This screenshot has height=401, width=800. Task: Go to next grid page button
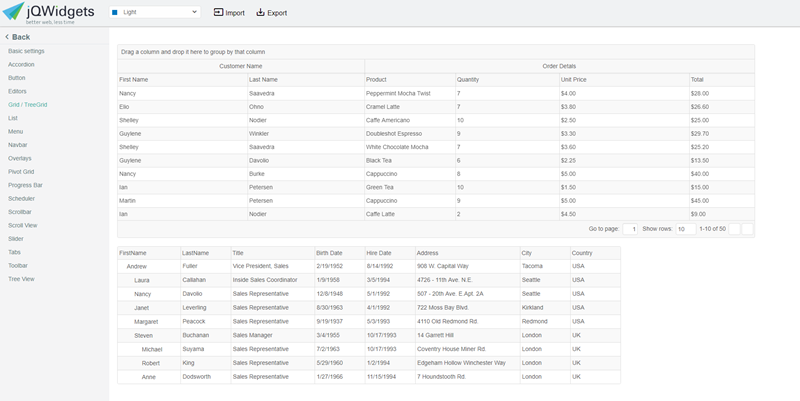click(747, 229)
